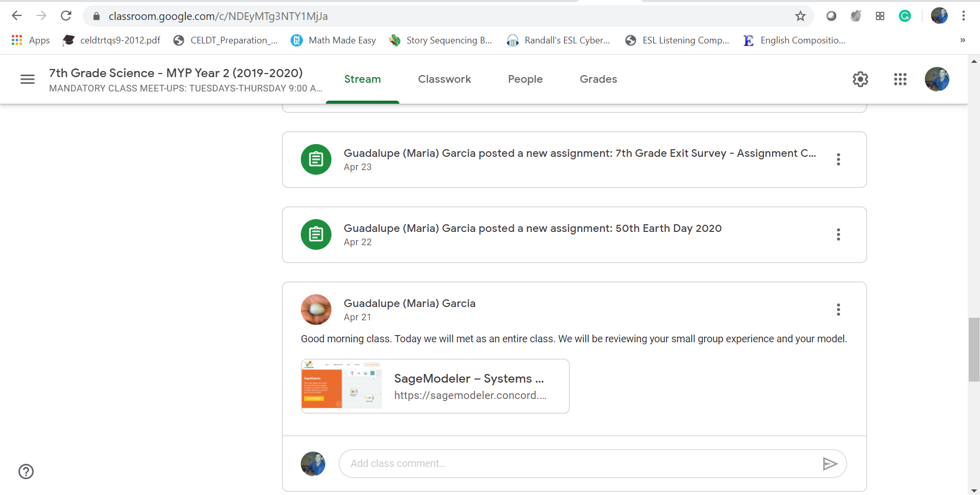The image size is (980, 495).
Task: Expand hidden bookmarks overflow chevron
Action: 962,40
